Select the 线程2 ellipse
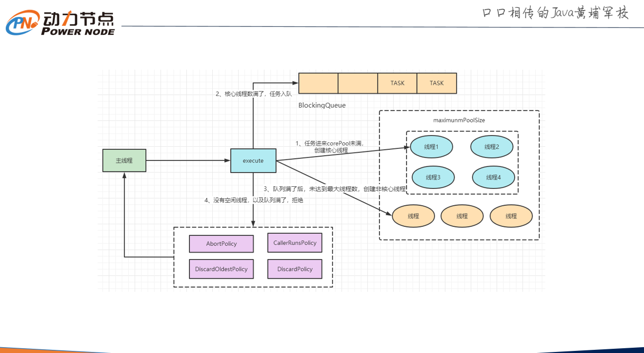The height and width of the screenshot is (353, 644). (x=492, y=147)
